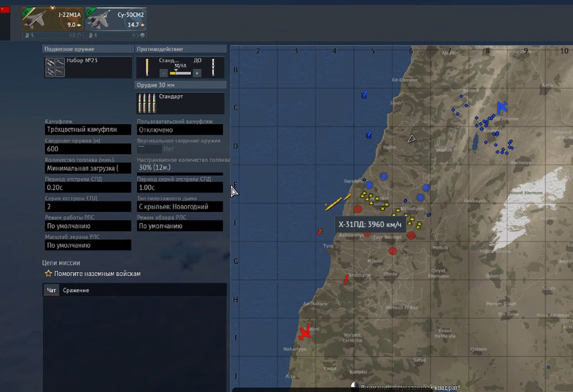
Task: Click the northernmost blue capture zone marker
Action: tap(383, 177)
